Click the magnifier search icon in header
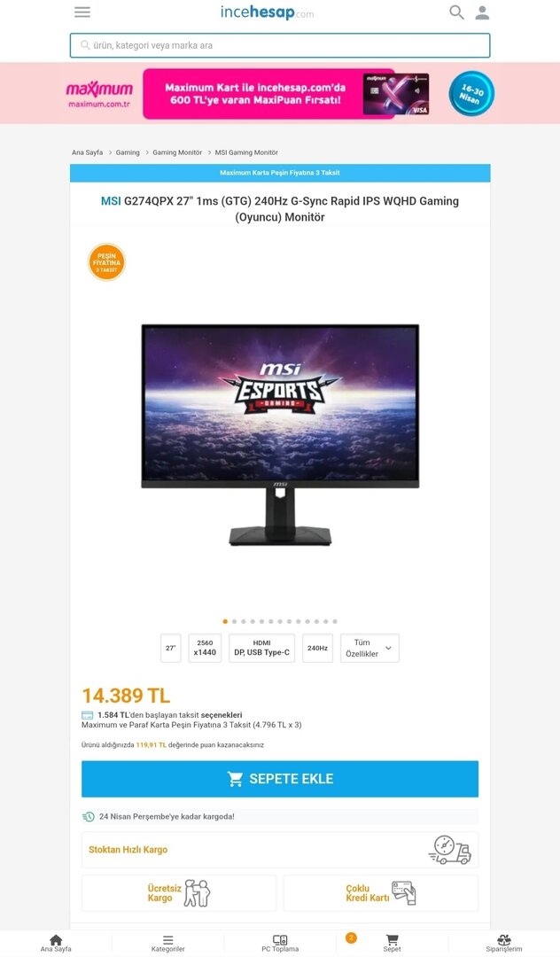Viewport: 560px width, 957px height. coord(456,12)
